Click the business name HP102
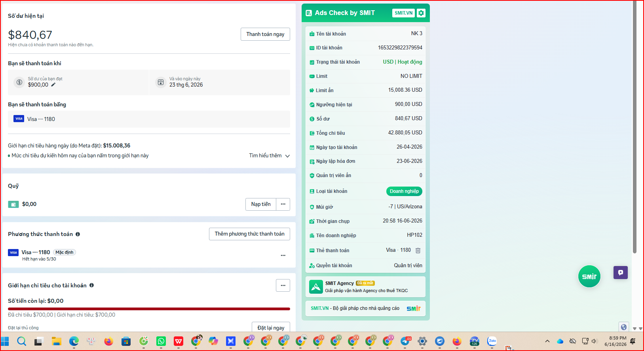Screen dimensions: 644x351 coord(414,235)
